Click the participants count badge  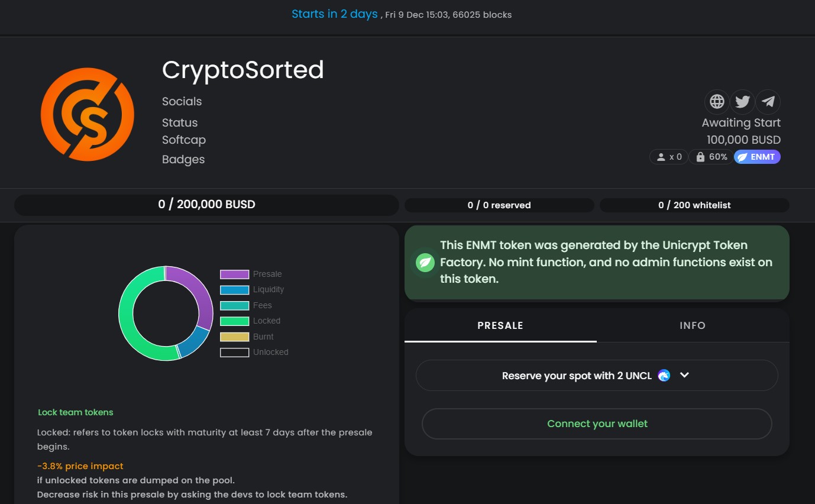point(669,157)
